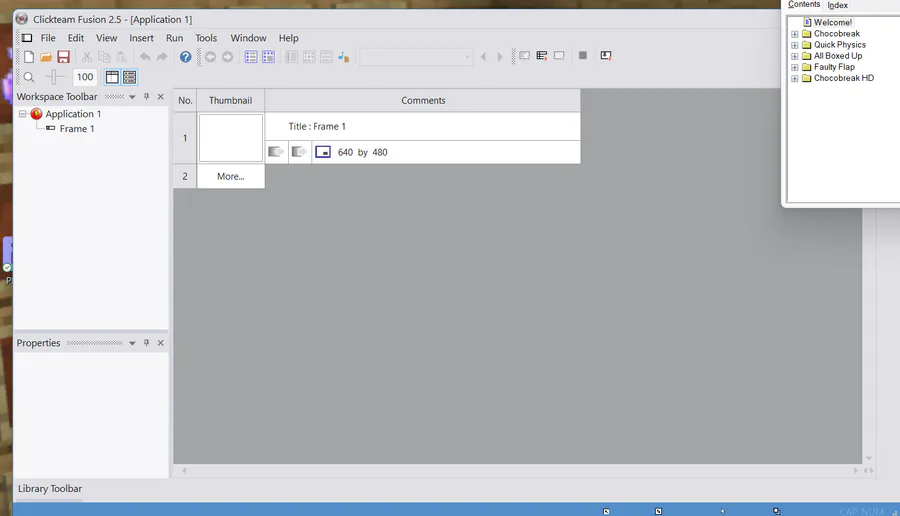
Task: Open the Storyboard editor icon
Action: coord(251,56)
